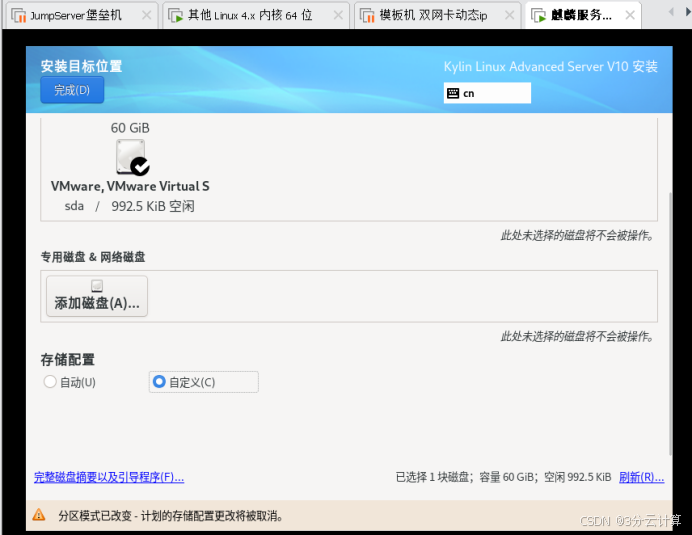The image size is (692, 535).
Task: Click the 完成(D) done button
Action: [72, 90]
